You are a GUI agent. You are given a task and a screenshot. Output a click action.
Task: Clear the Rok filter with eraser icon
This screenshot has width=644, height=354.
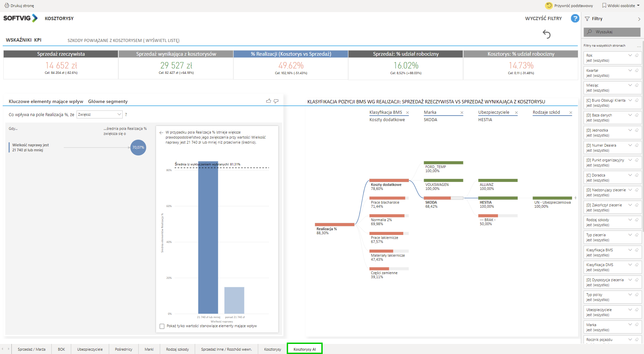pyautogui.click(x=637, y=55)
